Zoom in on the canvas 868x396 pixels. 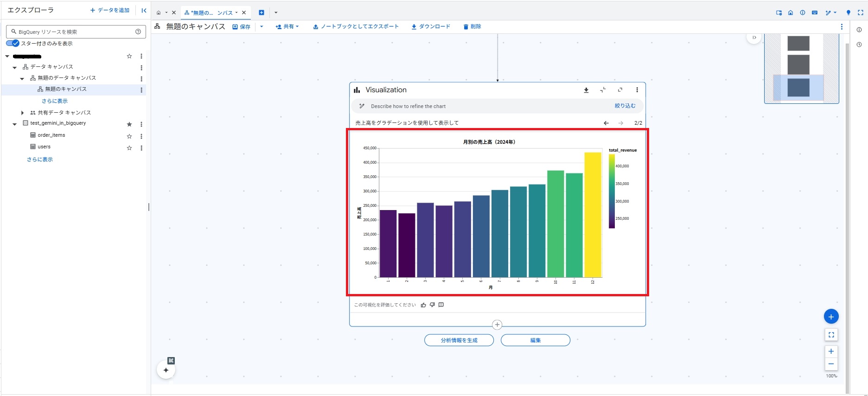(831, 351)
